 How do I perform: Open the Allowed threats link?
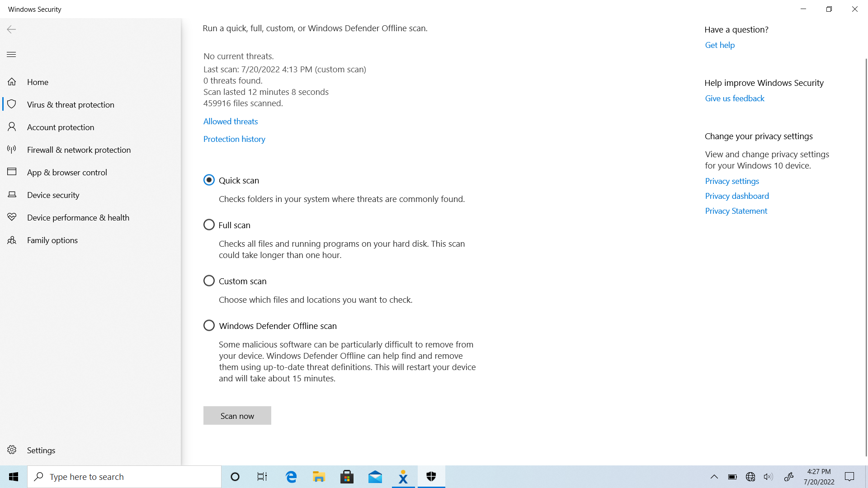(x=231, y=122)
